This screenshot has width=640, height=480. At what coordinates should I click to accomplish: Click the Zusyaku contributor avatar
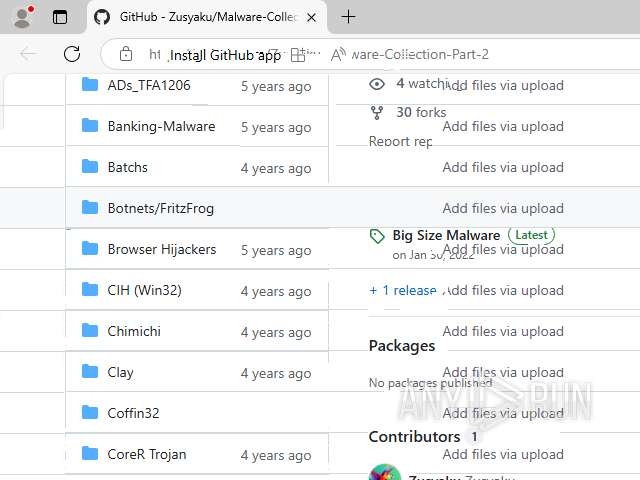[384, 472]
